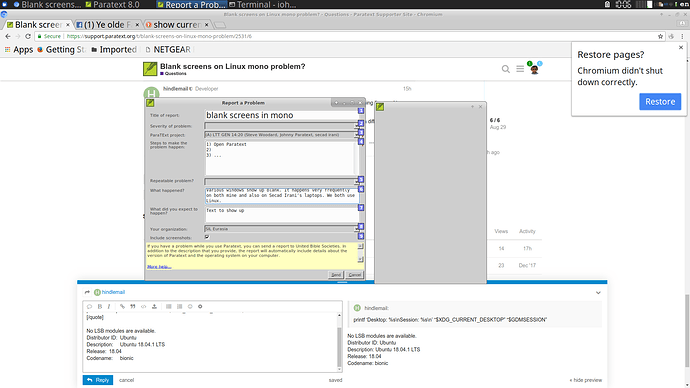Switch to the show curren browser tab
Viewport: 690px width, 388px height.
(177, 25)
